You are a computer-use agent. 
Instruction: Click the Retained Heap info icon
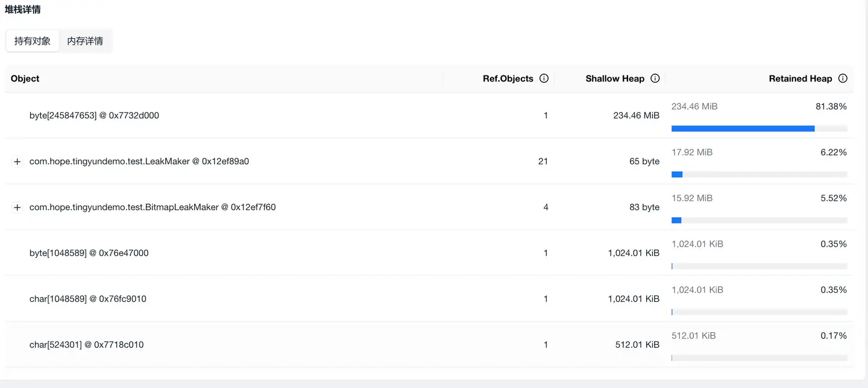click(x=843, y=78)
